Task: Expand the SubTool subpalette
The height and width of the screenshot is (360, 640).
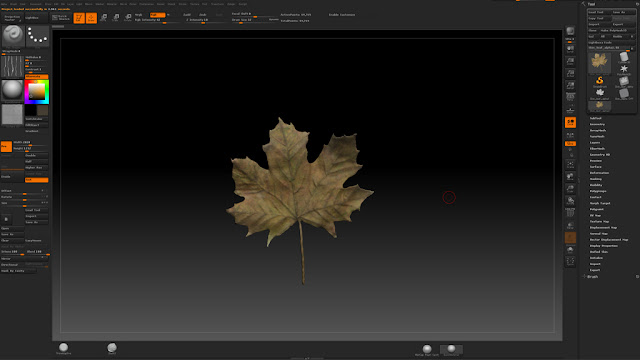Action: click(x=596, y=118)
